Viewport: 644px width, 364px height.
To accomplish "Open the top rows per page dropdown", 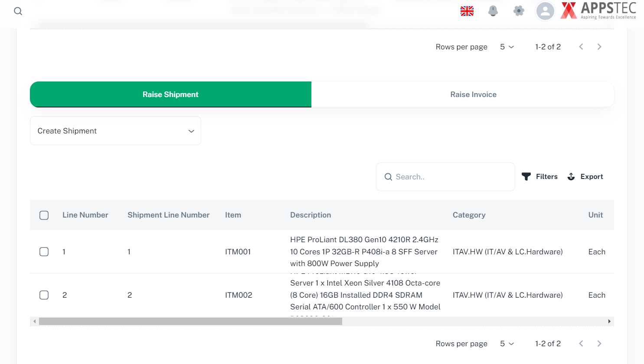I will 507,47.
